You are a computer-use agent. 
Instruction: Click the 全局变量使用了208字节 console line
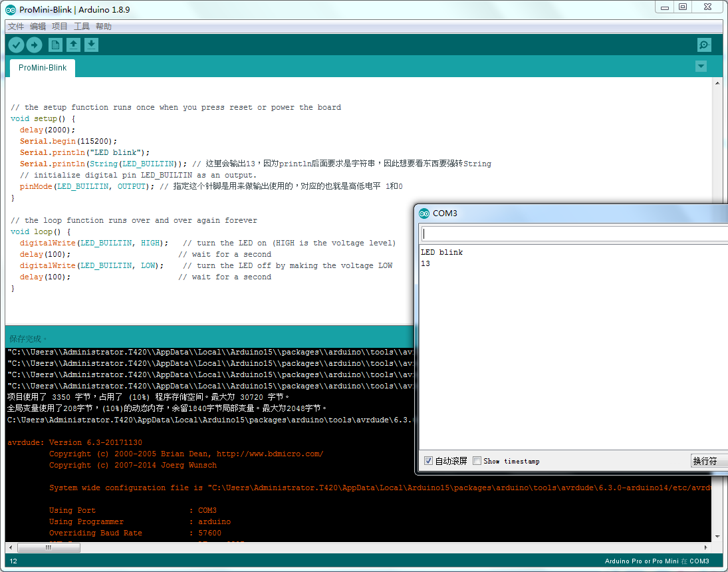tap(167, 408)
